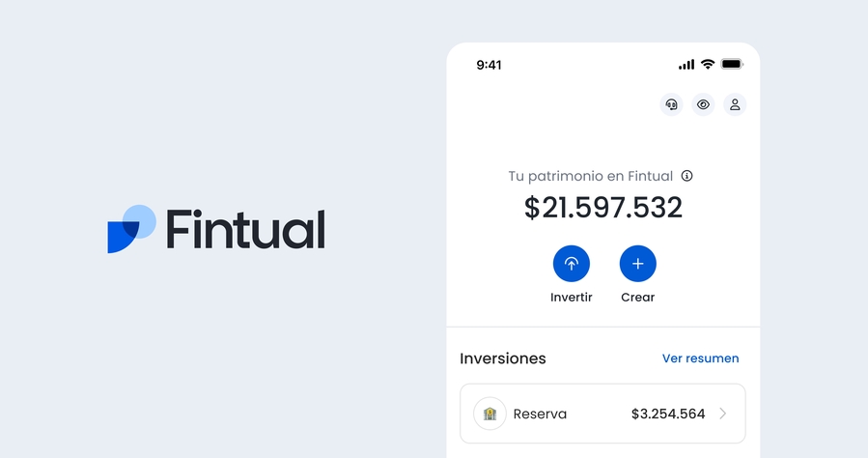The width and height of the screenshot is (868, 458).
Task: Tap the $3.254.564 Reserva amount
Action: pos(668,414)
